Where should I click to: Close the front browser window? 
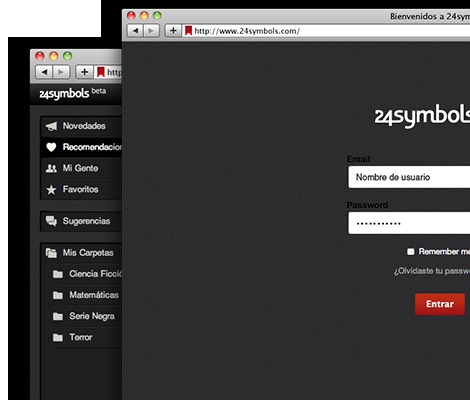point(131,16)
